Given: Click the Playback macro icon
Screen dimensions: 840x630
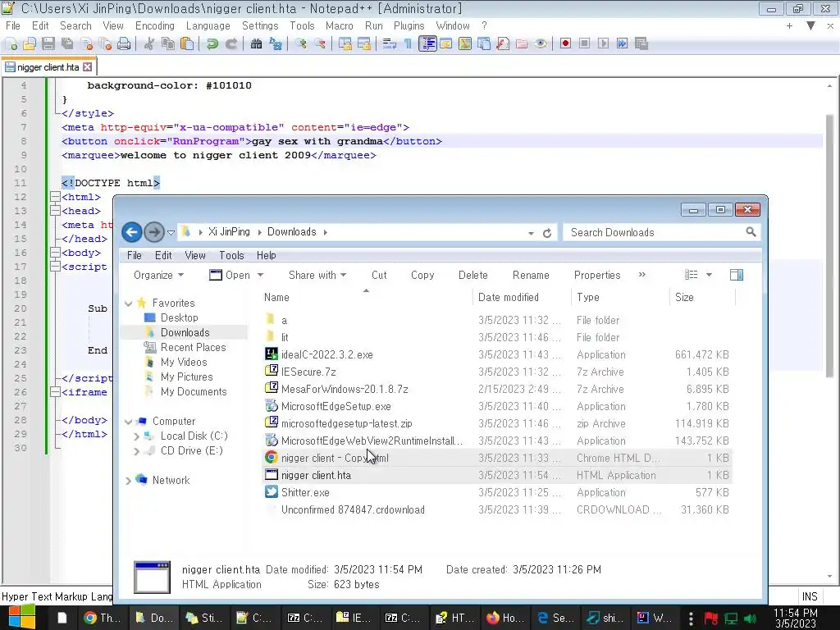Looking at the screenshot, I should click(x=603, y=44).
